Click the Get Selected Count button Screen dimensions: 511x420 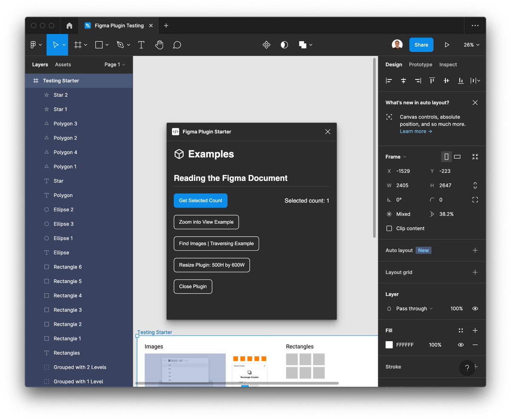(201, 200)
